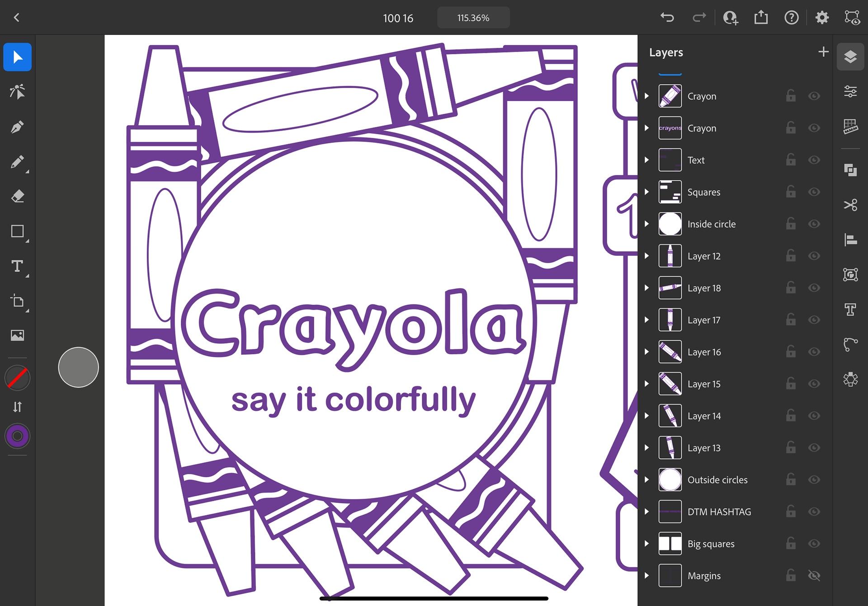Undo the last action
The width and height of the screenshot is (868, 606).
tap(667, 18)
